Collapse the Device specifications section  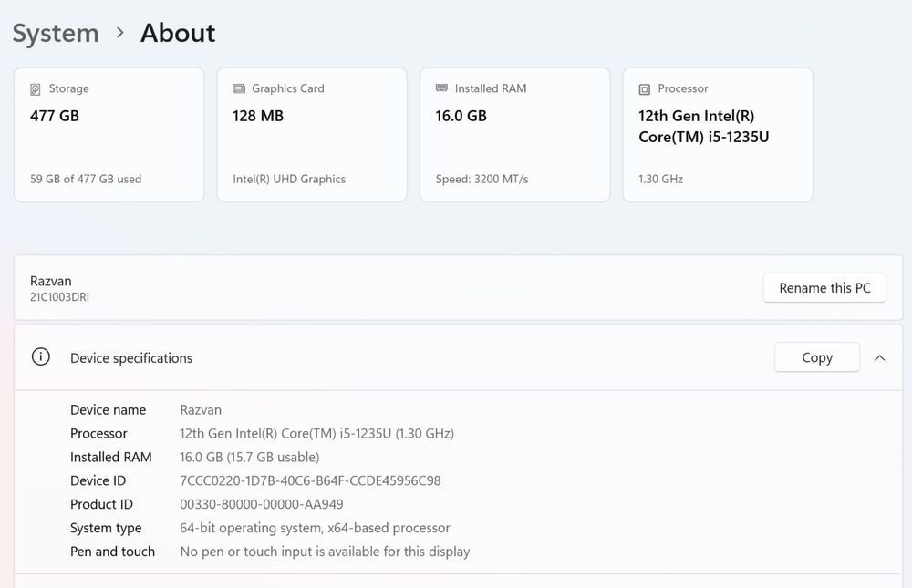click(x=879, y=358)
